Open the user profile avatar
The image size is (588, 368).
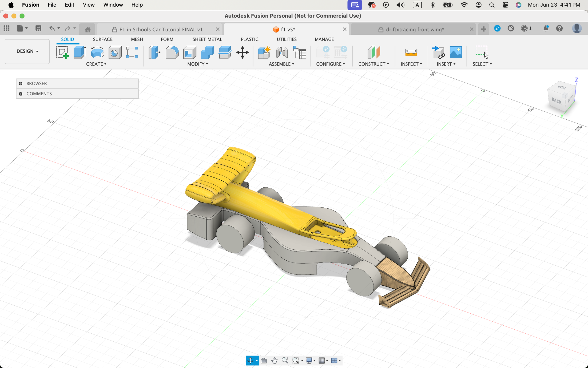(577, 28)
